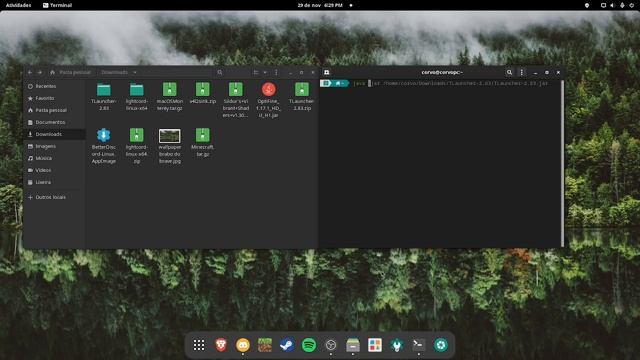Viewport: 640px width, 360px height.
Task: Toggle list view in the file manager
Action: (x=256, y=72)
